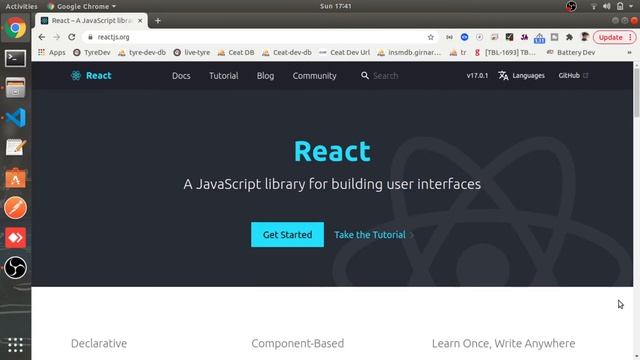Click the padlock site info icon

click(x=90, y=37)
